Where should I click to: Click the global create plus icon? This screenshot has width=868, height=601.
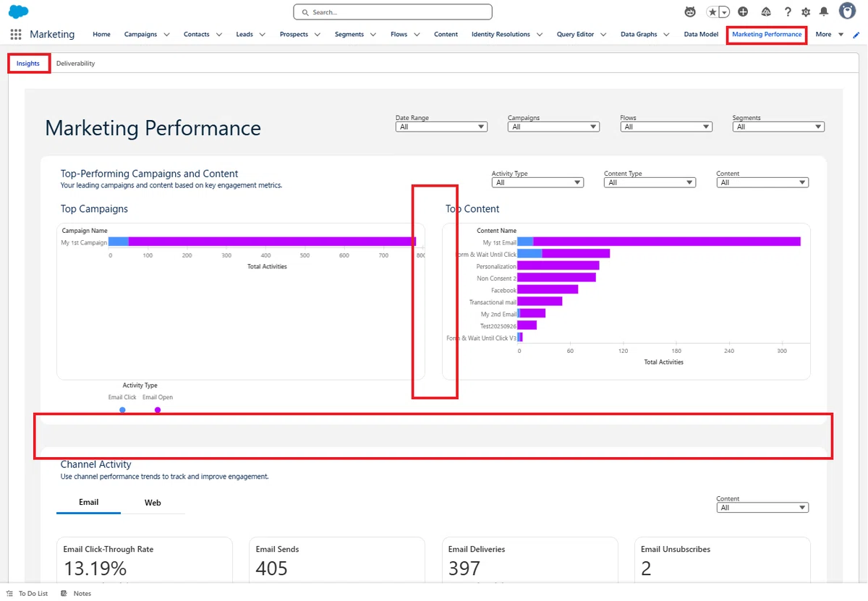coord(744,12)
